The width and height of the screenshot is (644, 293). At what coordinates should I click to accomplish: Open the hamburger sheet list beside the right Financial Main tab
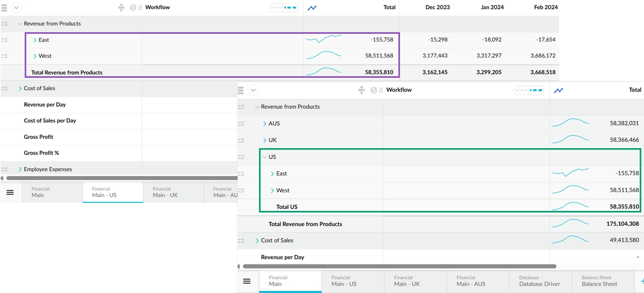247,281
